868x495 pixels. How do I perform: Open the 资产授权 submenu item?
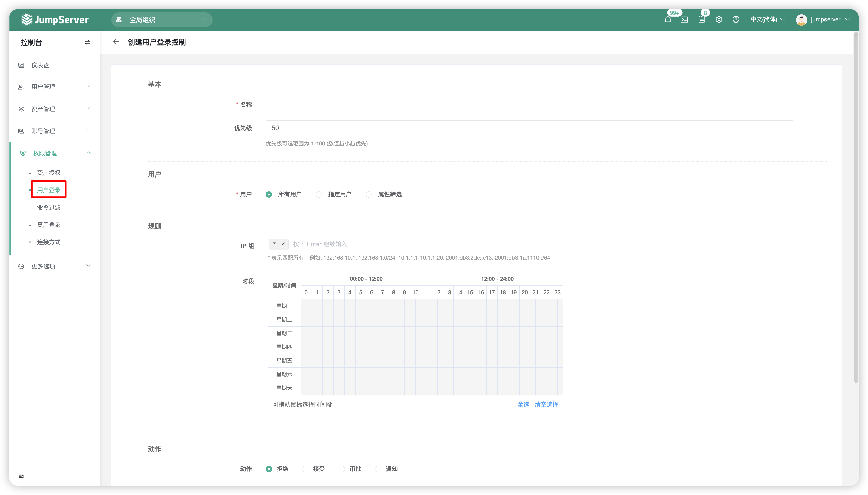point(49,173)
